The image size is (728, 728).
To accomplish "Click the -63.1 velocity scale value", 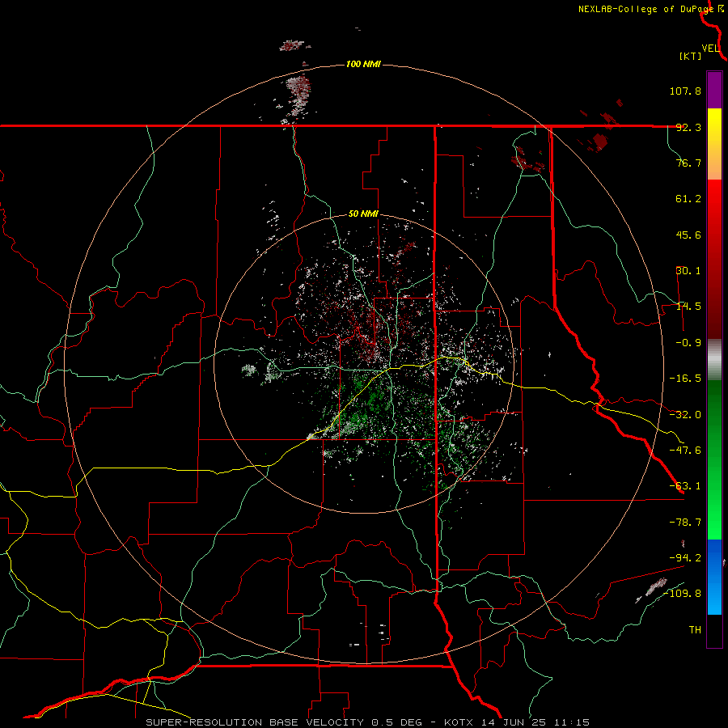I will pyautogui.click(x=685, y=486).
